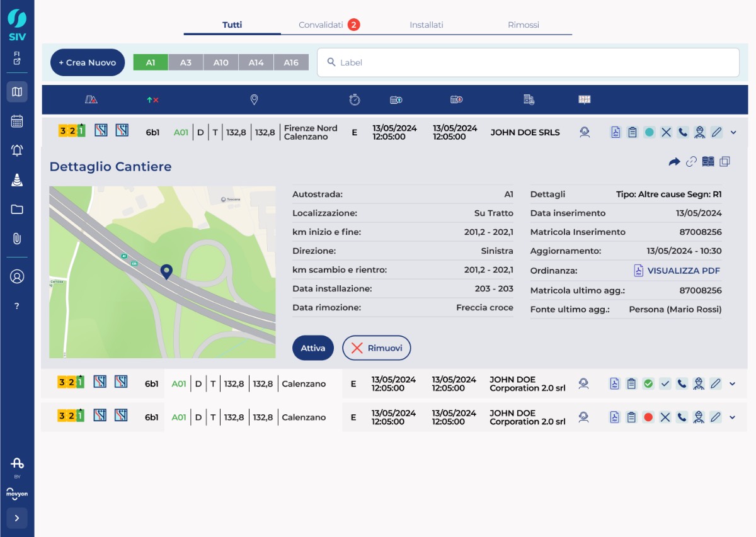Viewport: 756px width, 537px height.
Task: Click the map location pin marker
Action: point(166,271)
